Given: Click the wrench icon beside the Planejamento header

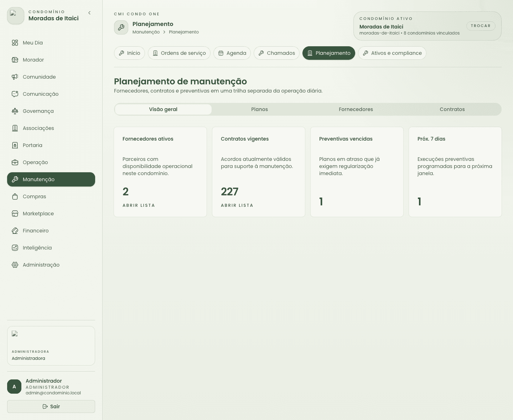Looking at the screenshot, I should tap(121, 27).
